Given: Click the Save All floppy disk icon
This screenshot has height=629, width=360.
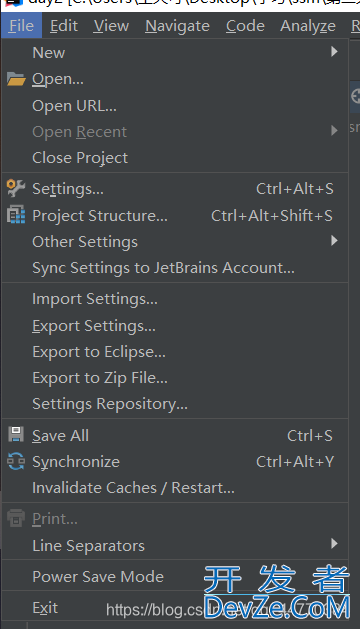Looking at the screenshot, I should 16,435.
